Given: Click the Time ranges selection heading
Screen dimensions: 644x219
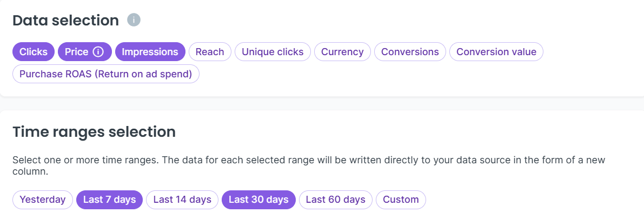Looking at the screenshot, I should 94,132.
